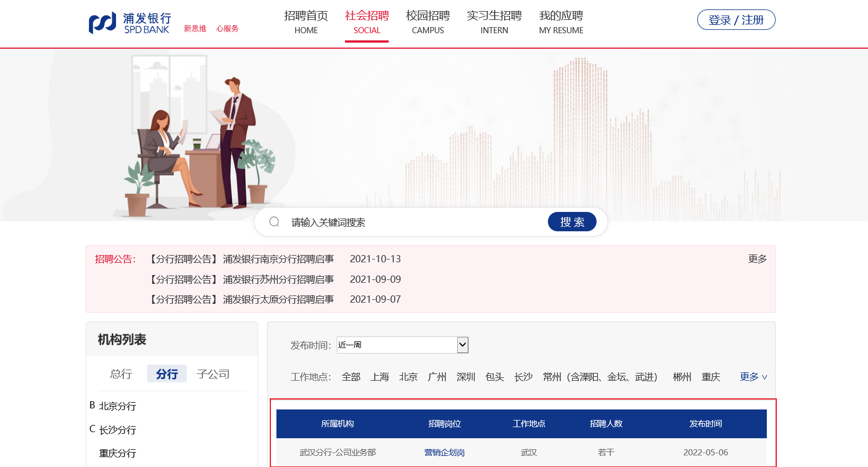
Task: Filter work location by 包头
Action: coord(495,377)
